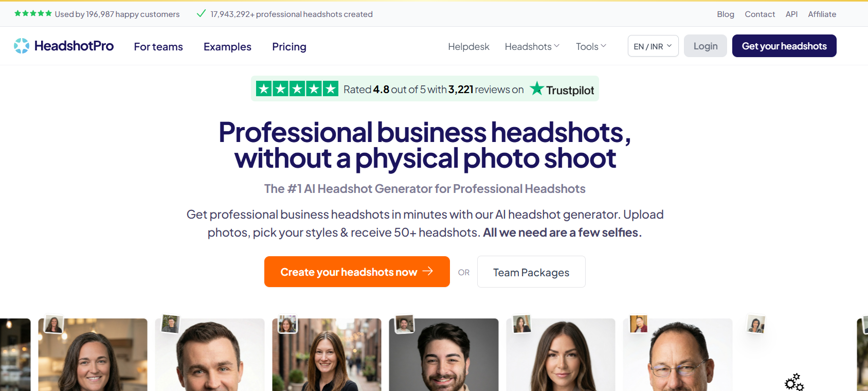Click the Get your headshots button
868x391 pixels.
pos(784,46)
